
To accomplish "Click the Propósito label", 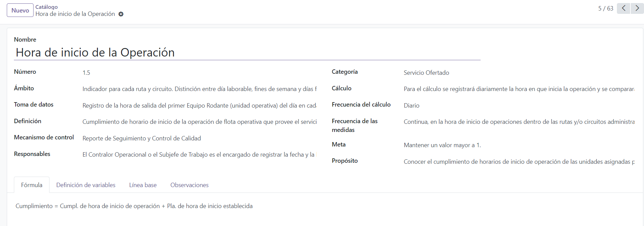I will click(x=345, y=161).
